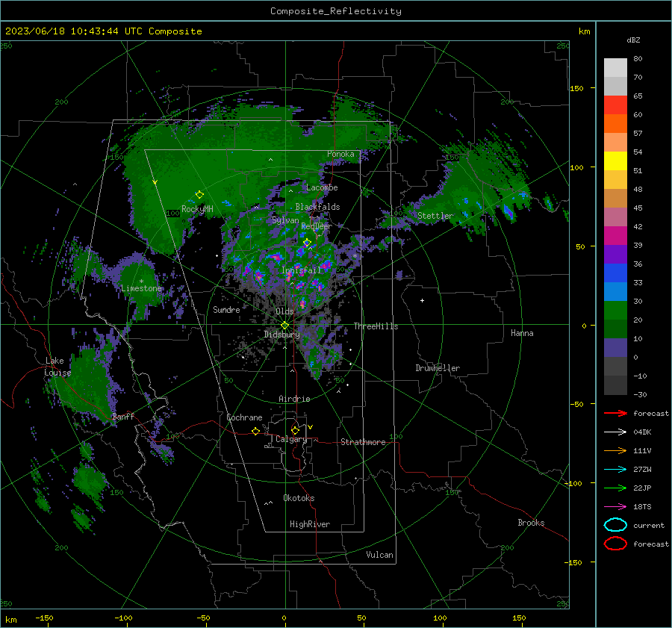Click the Stettler label on the map
Image resolution: width=672 pixels, height=628 pixels.
(x=435, y=216)
